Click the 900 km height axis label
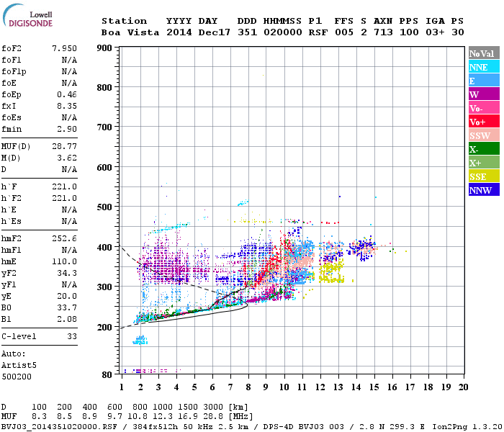 click(x=104, y=48)
